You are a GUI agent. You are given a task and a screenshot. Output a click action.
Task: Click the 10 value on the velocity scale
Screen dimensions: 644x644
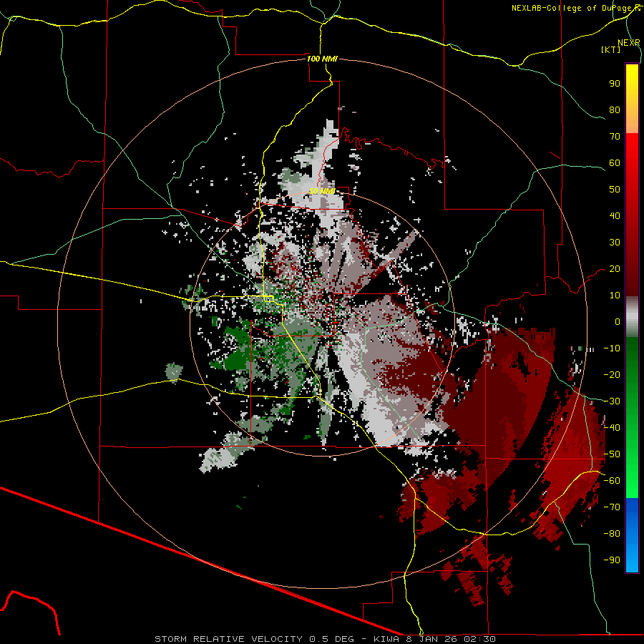point(615,296)
